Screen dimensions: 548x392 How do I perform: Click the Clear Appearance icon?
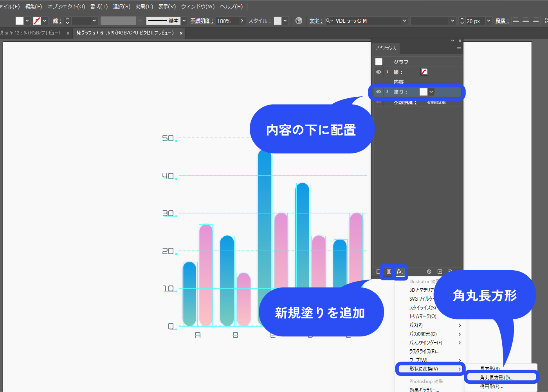429,271
